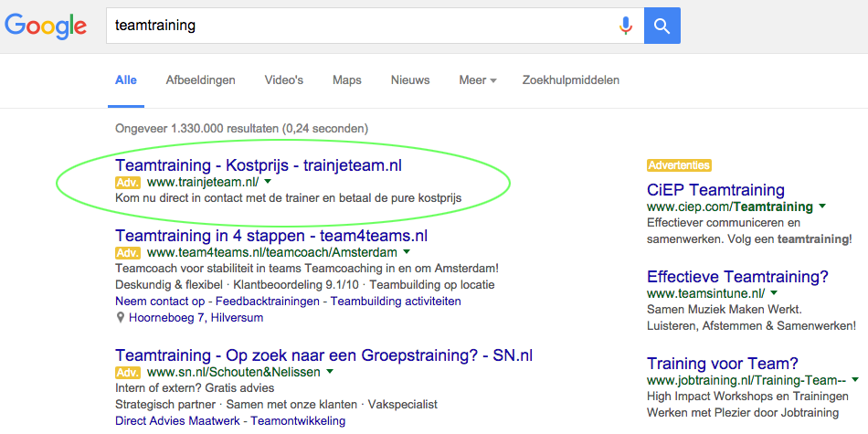
Task: Click the Adv. badge beside www.trainjeteam.nl
Action: click(128, 182)
